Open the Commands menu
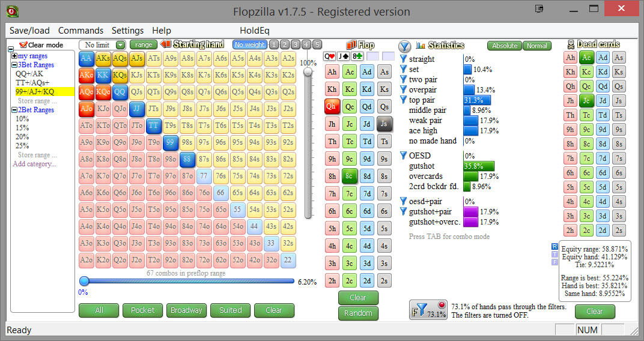 coord(80,31)
